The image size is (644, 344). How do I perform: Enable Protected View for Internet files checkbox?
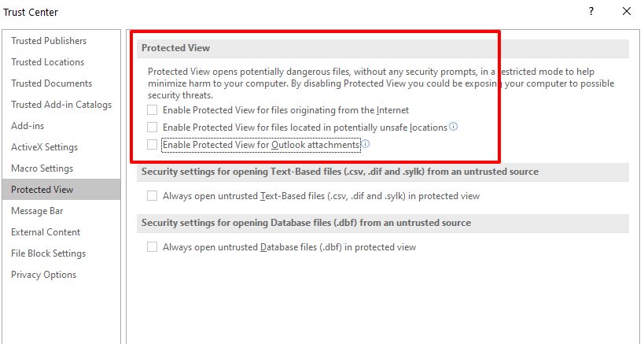tap(153, 110)
